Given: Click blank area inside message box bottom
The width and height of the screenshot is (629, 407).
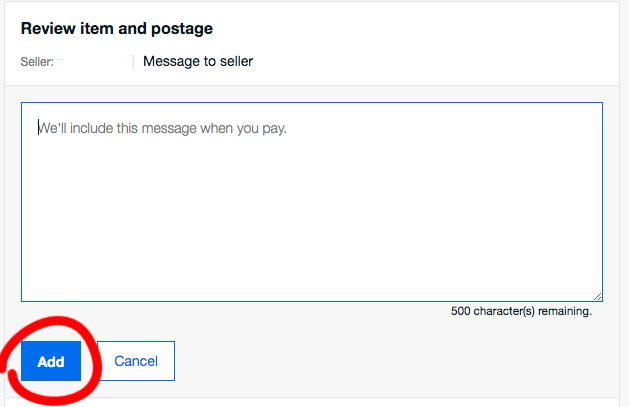Looking at the screenshot, I should tap(312, 273).
